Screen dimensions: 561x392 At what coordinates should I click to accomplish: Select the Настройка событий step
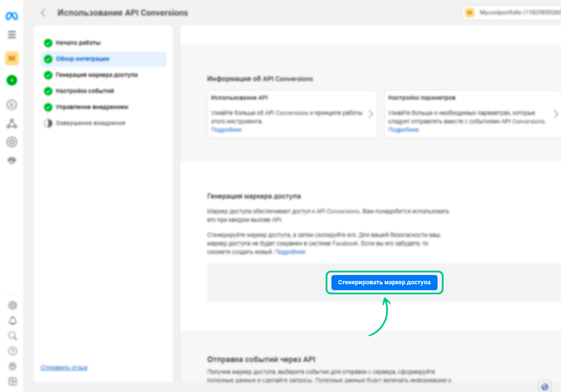pos(85,91)
